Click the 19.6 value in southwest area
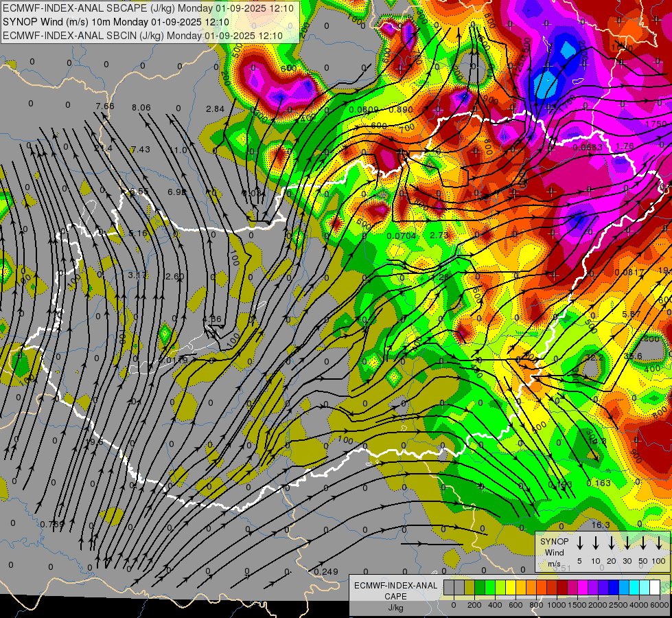The image size is (672, 618). 94,442
